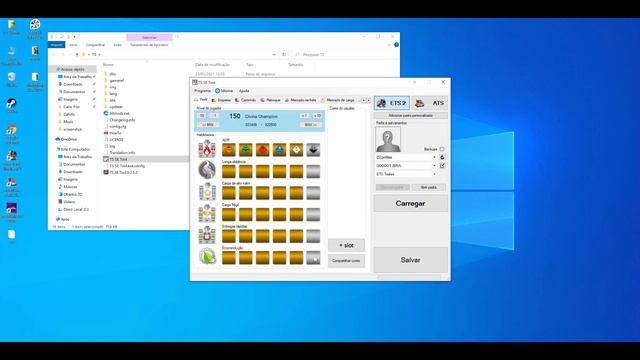
Task: Click the Explorer up-folder arrow
Action: point(77,54)
